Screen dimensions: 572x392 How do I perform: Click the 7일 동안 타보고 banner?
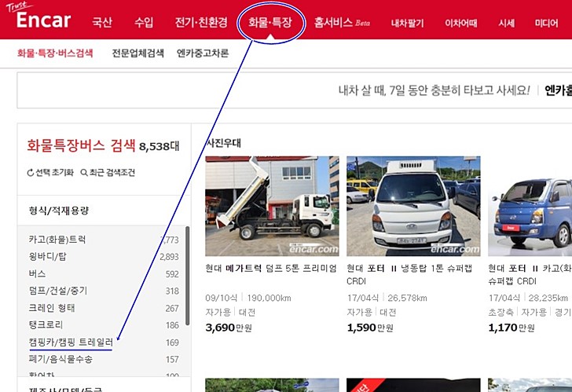295,90
